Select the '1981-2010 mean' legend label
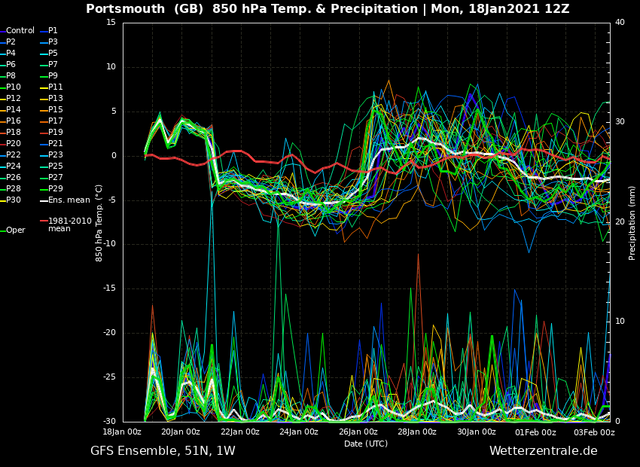 point(66,225)
